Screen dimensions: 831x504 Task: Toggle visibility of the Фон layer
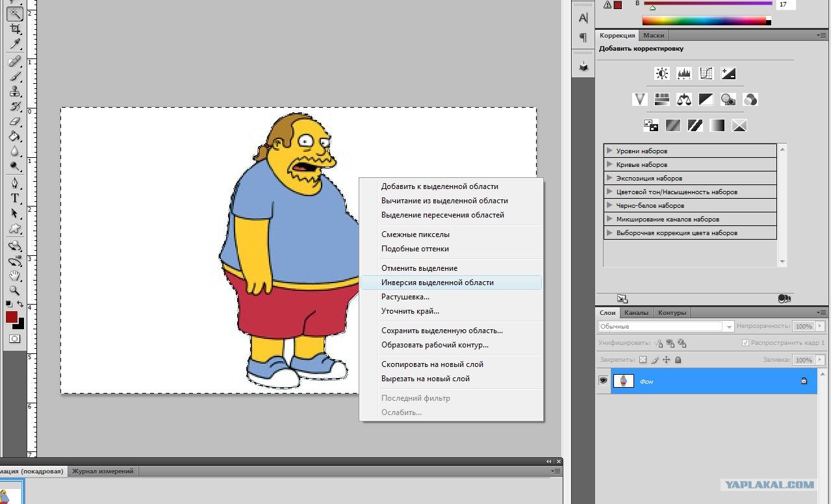point(603,381)
